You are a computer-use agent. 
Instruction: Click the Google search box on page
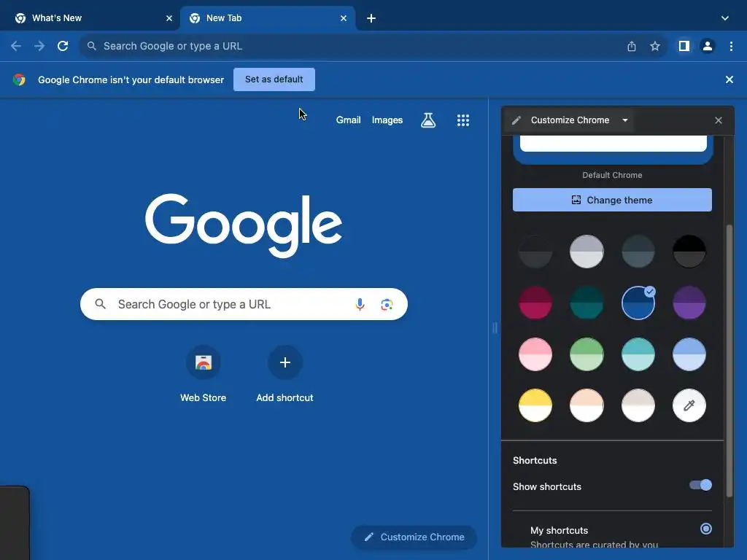coord(244,304)
